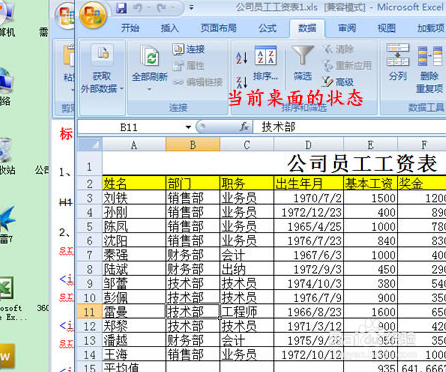Click the 获取外部数据 icon
The image size is (446, 372).
[102, 55]
